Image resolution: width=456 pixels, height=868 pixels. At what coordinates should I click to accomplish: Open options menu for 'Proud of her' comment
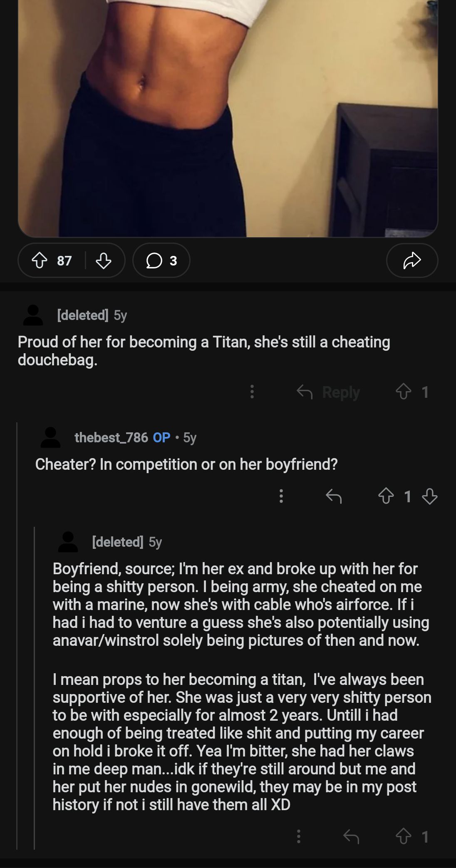[252, 392]
